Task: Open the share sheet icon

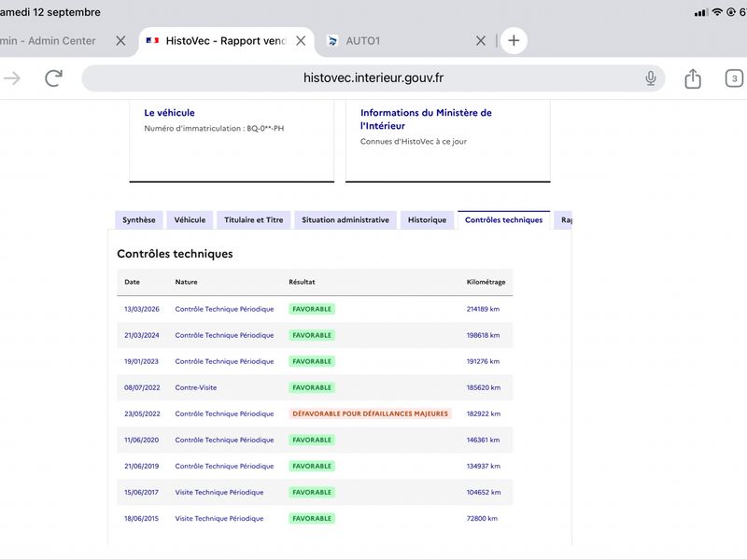Action: 693,78
